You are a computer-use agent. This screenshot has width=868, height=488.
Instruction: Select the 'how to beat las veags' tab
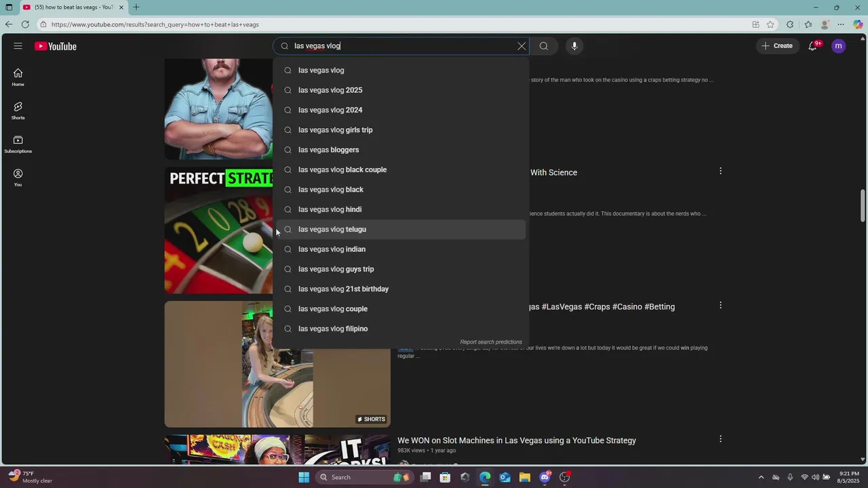pos(73,7)
